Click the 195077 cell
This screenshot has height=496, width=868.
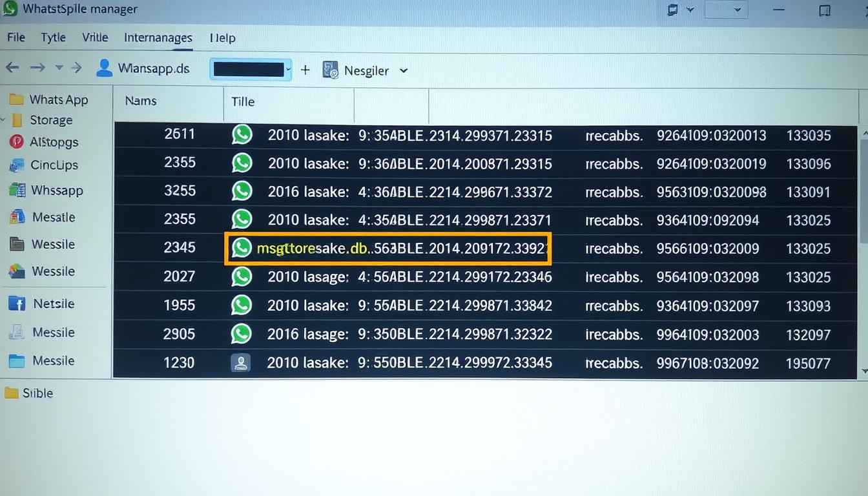[x=809, y=364]
